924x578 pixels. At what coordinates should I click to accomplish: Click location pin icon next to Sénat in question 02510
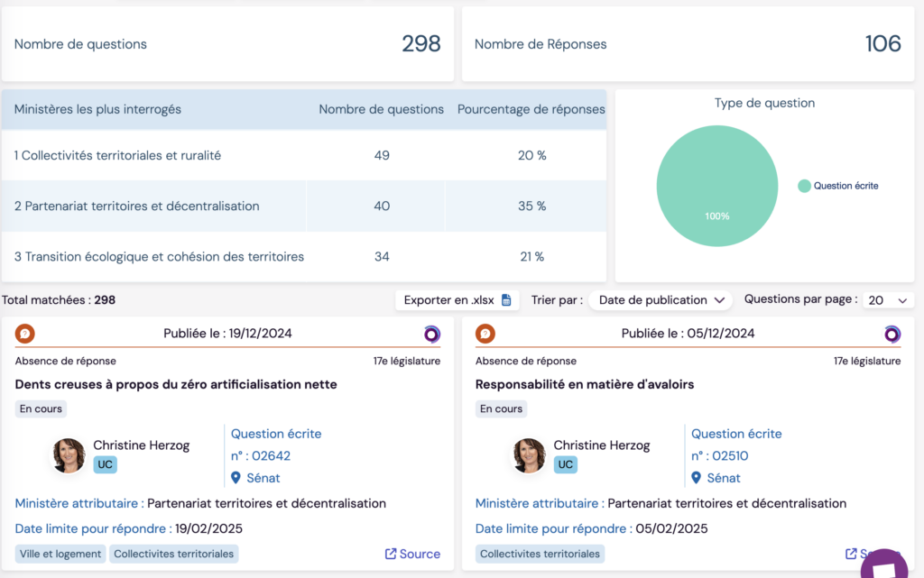(697, 478)
